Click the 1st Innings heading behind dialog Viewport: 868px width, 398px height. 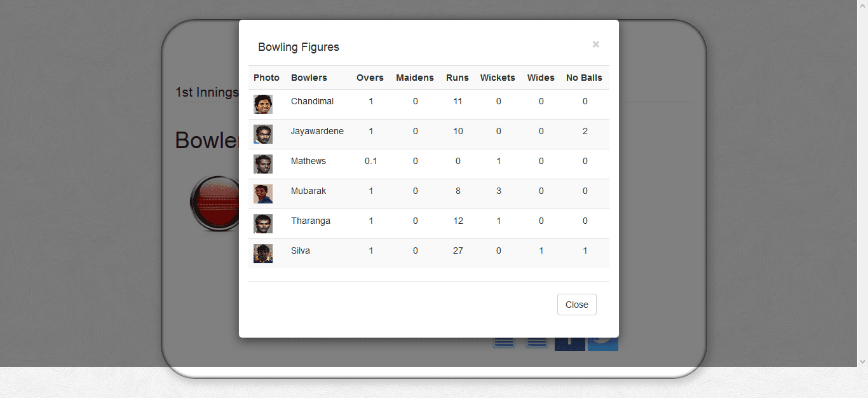tap(207, 92)
